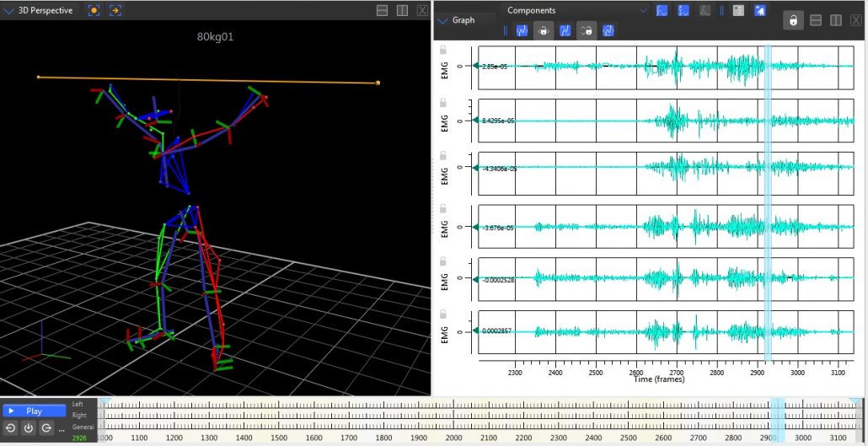Open the 3D Perspective view type dropdown
This screenshot has height=446, width=868.
click(x=9, y=10)
